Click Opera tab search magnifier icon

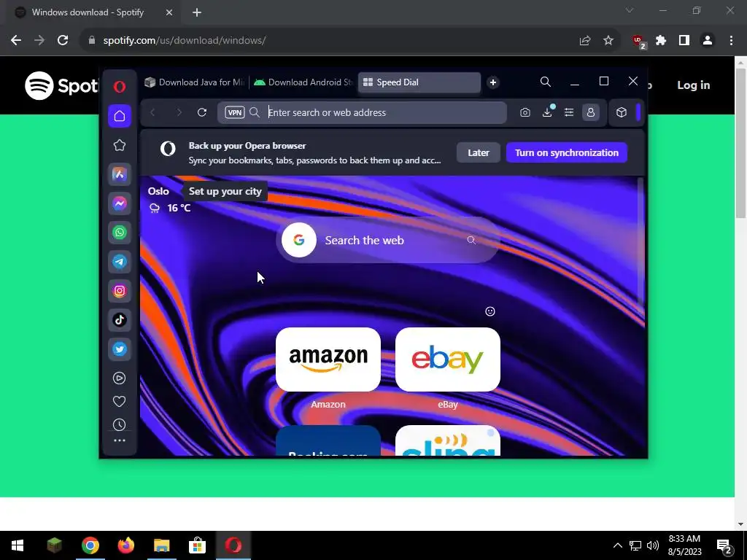546,82
